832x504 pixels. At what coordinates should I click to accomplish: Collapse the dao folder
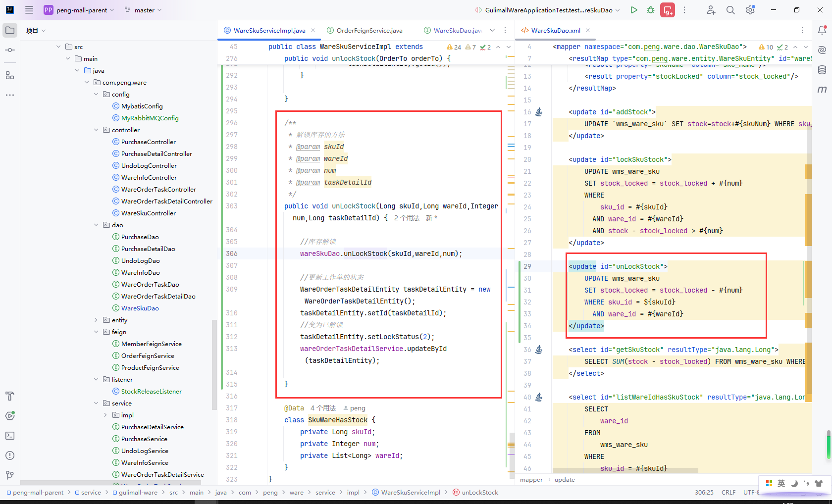point(96,225)
